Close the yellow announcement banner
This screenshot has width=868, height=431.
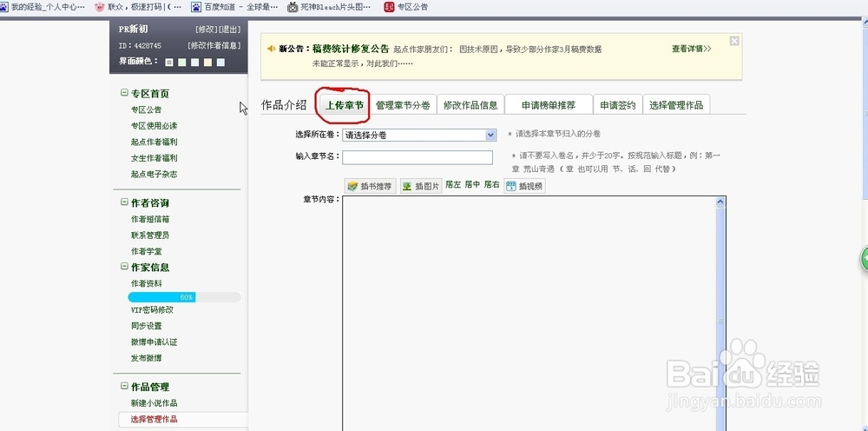(x=734, y=41)
